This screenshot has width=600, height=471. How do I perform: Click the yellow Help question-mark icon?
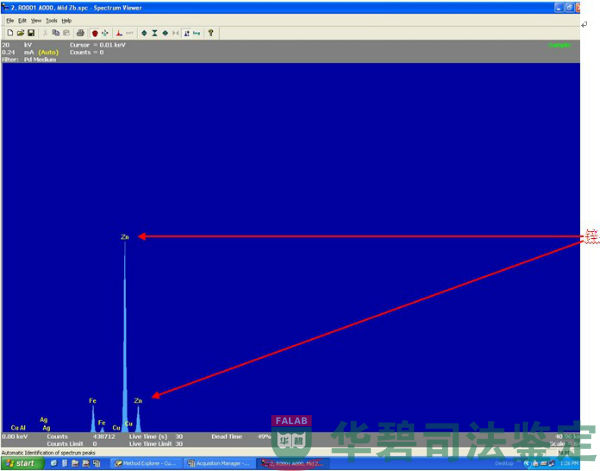[210, 33]
